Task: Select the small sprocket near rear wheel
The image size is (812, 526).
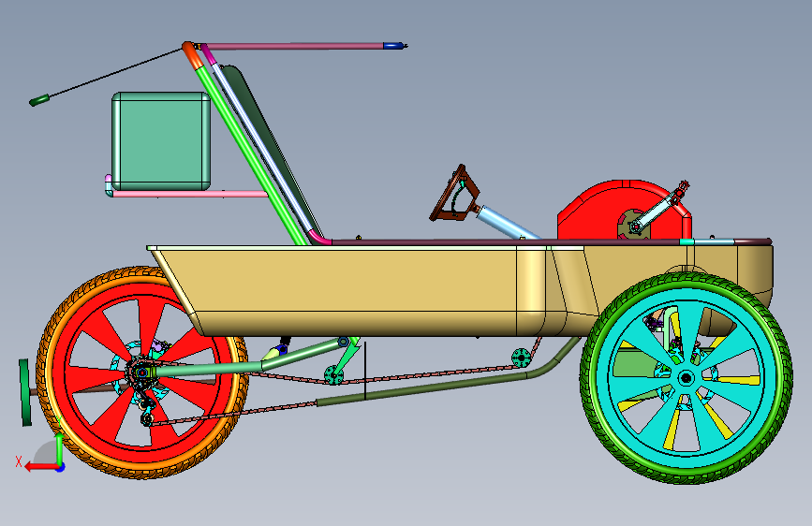Action: click(x=521, y=358)
